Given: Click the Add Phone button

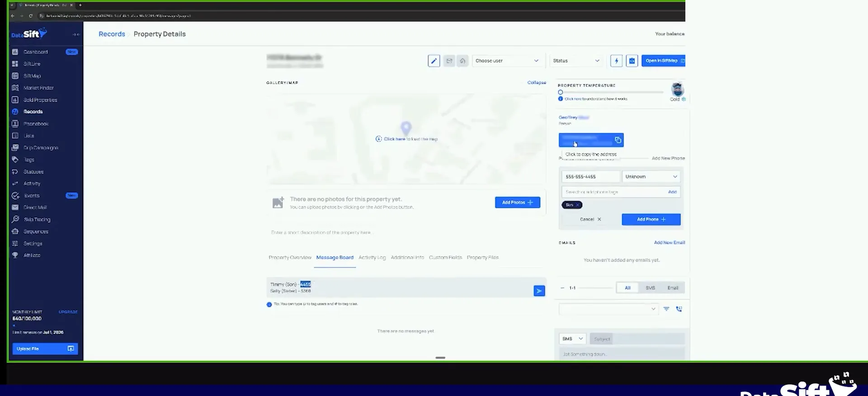Looking at the screenshot, I should (651, 219).
